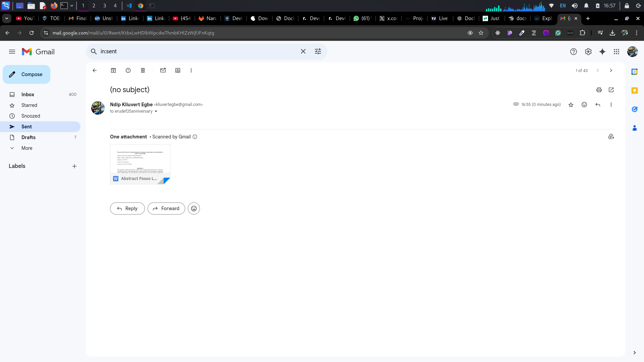Open the Gemini sparkle icon
Screen dimensions: 644x362
(x=602, y=52)
